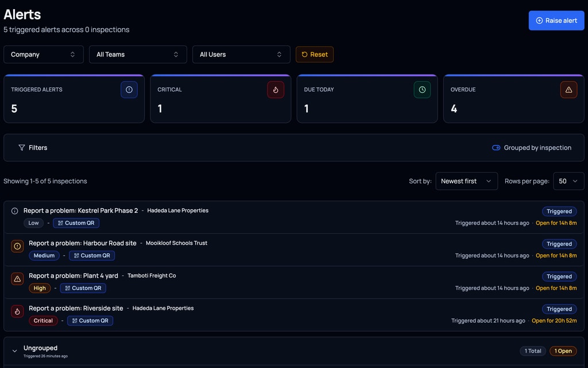Expand the Ungrouped section chevron
588x368 pixels.
pos(14,351)
